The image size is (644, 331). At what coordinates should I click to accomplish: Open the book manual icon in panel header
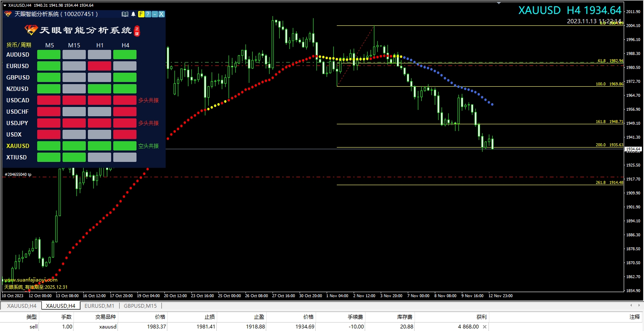(125, 14)
